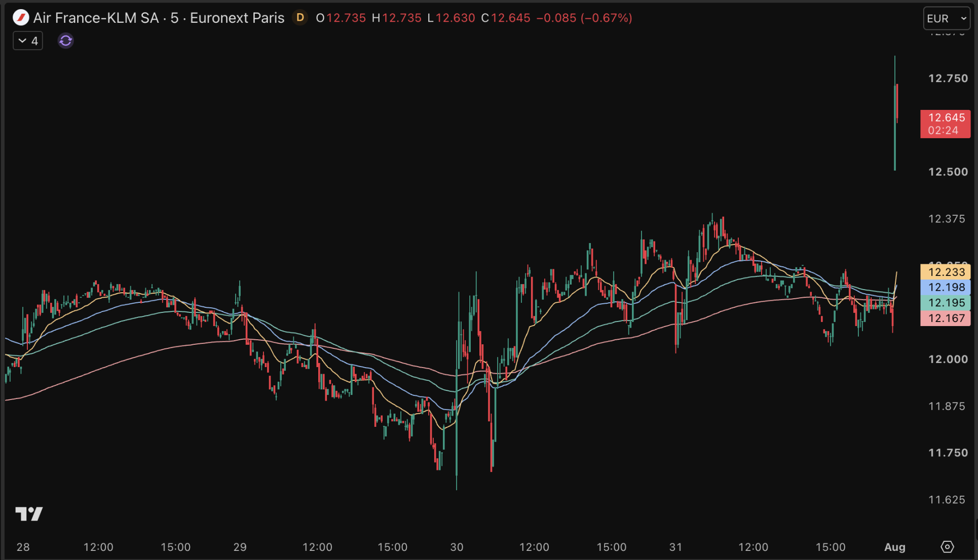Click the 12:00 label of the 28th session
978x560 pixels.
[x=98, y=547]
